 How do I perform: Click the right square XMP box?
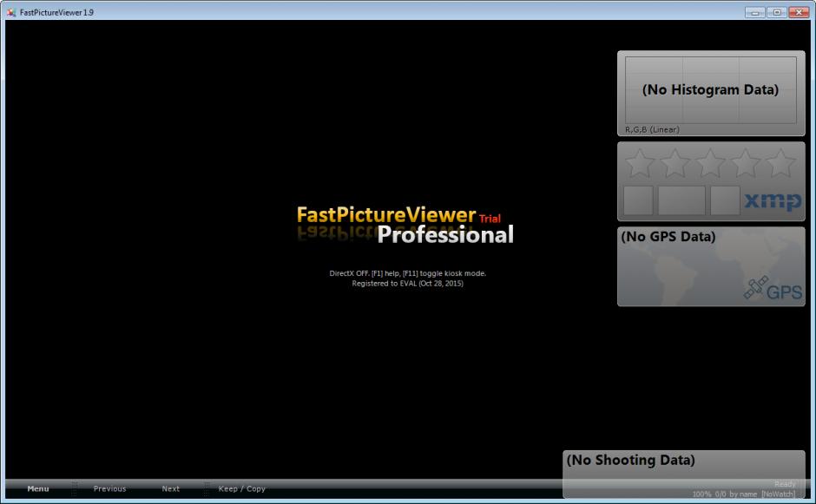(725, 200)
